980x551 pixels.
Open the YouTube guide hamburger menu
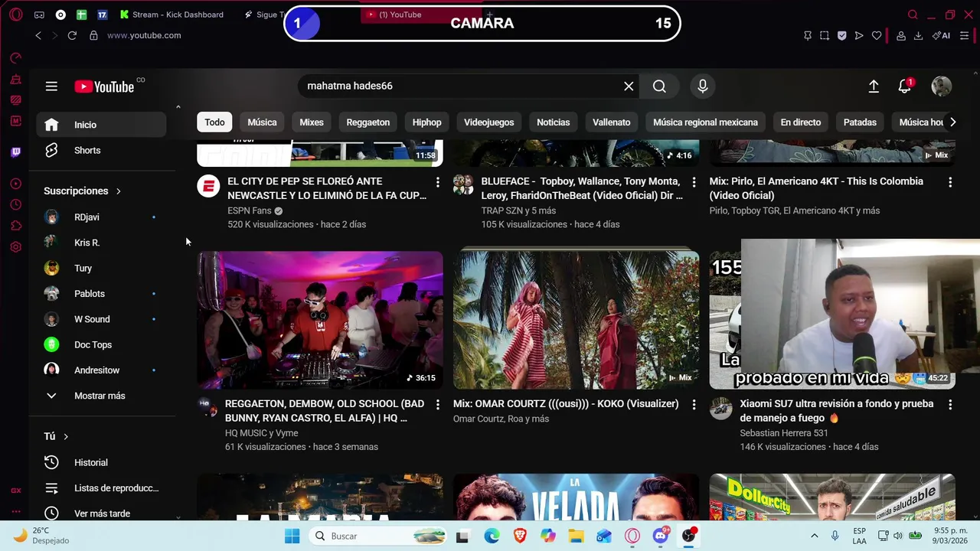point(51,86)
